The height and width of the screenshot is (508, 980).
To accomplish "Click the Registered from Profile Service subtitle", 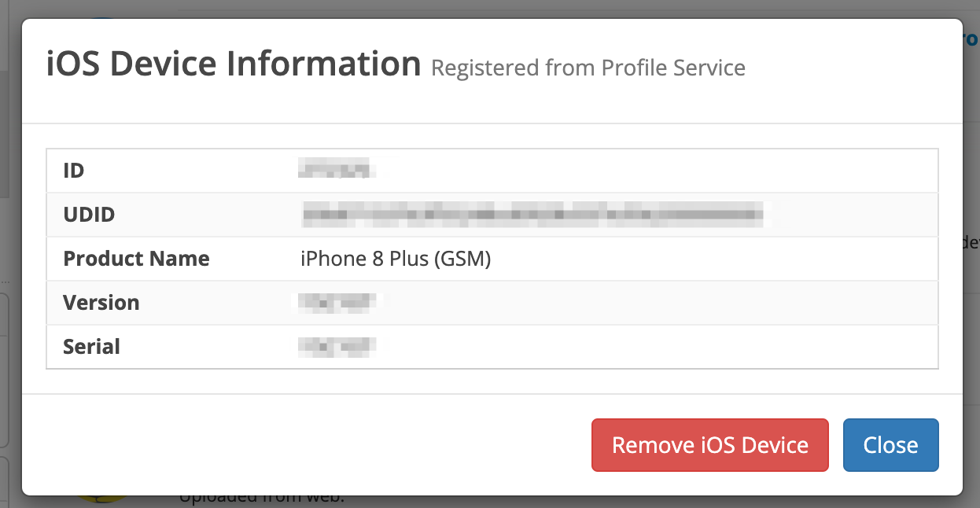I will [588, 68].
